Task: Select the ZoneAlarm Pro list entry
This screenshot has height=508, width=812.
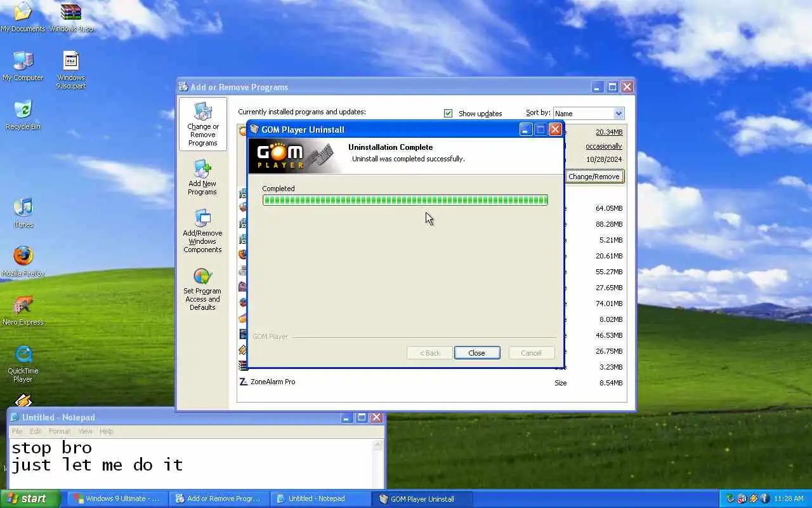Action: coord(431,382)
